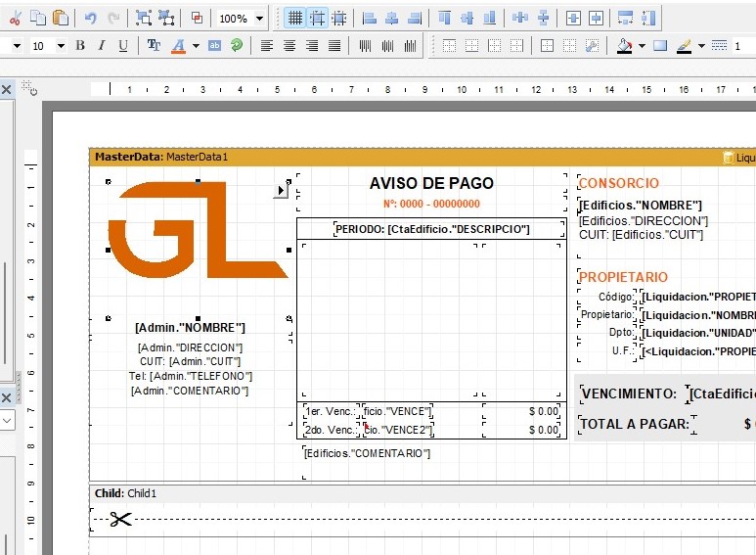Toggle Bold formatting
Viewport: 756px width, 555px height.
[80, 45]
